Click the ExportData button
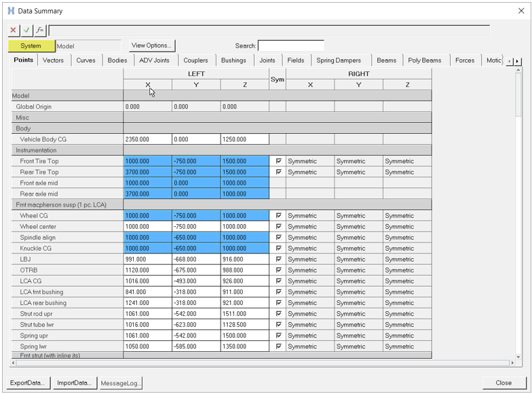This screenshot has width=532, height=394. [x=28, y=382]
